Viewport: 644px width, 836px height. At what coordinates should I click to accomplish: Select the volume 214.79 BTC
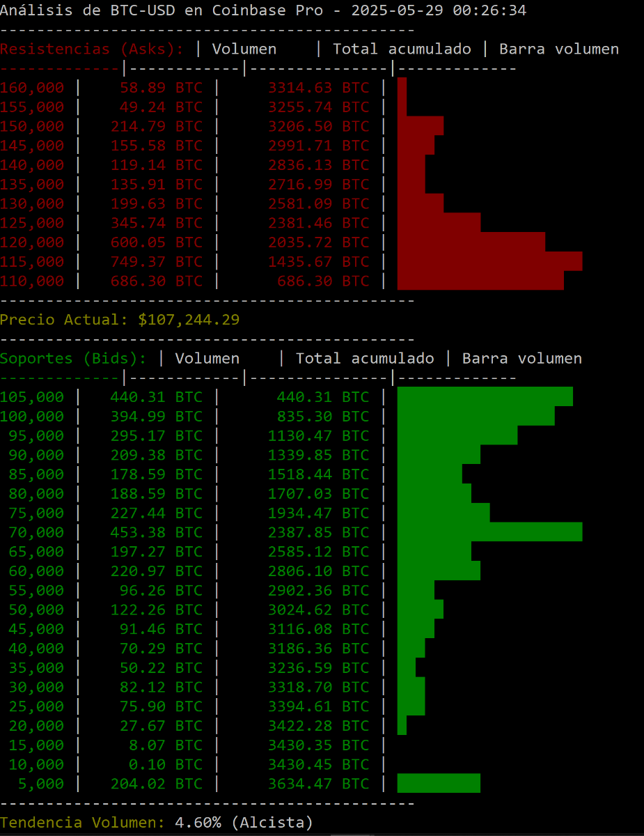tap(157, 127)
